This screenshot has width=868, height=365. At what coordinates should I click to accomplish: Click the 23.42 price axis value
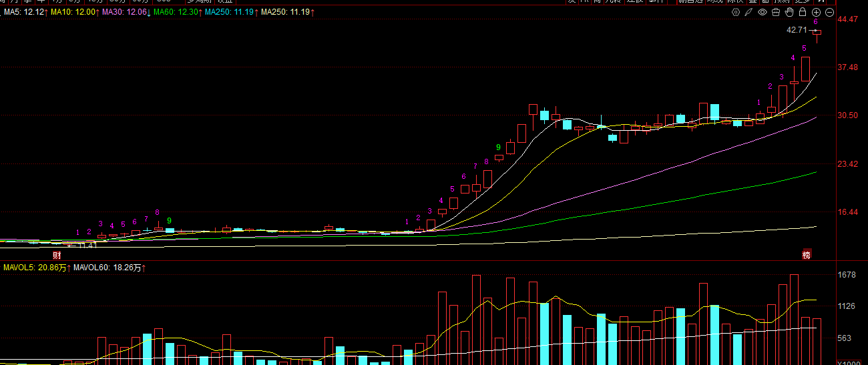point(847,163)
